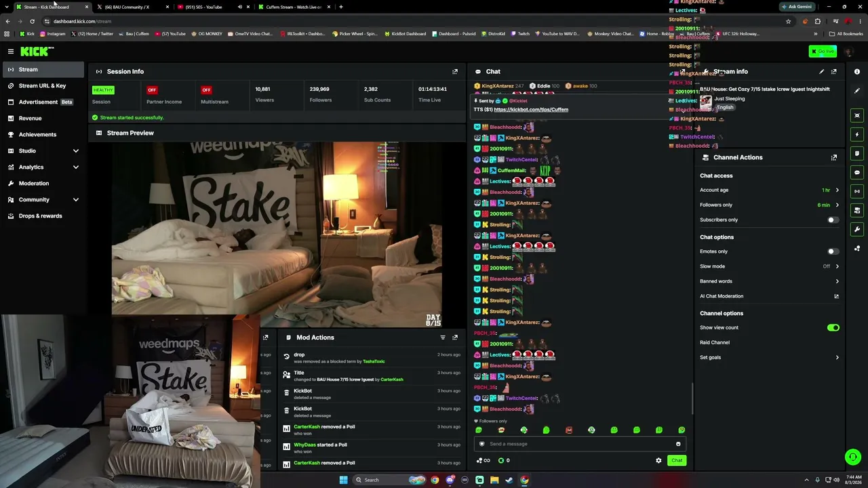The image size is (868, 488).
Task: Expand the Studio sidebar section
Action: (x=76, y=150)
